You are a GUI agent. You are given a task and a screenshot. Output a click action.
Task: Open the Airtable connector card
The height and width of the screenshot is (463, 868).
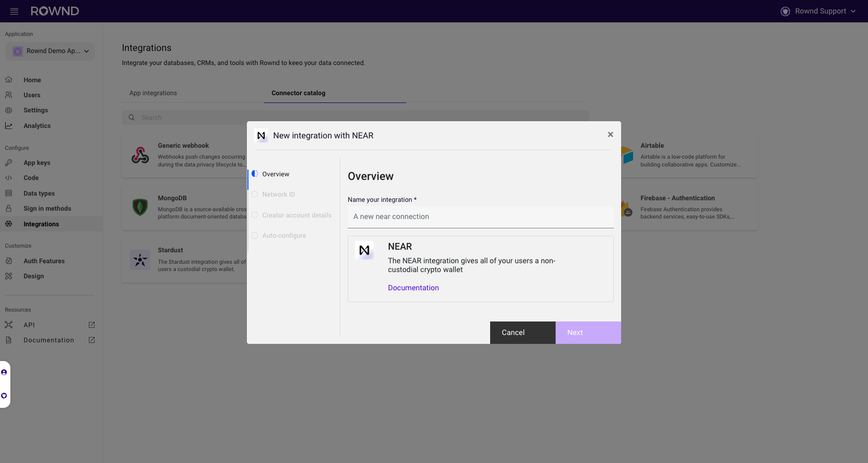689,155
